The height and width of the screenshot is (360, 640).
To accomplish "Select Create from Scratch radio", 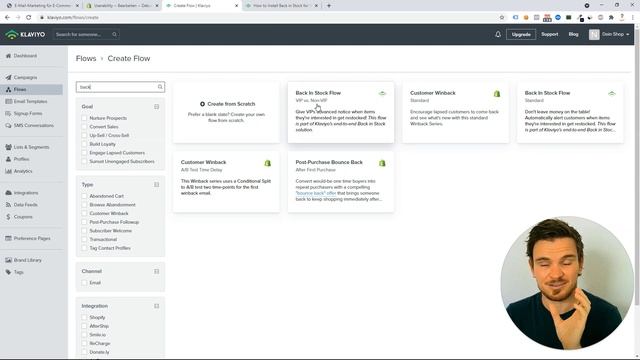I will (202, 104).
